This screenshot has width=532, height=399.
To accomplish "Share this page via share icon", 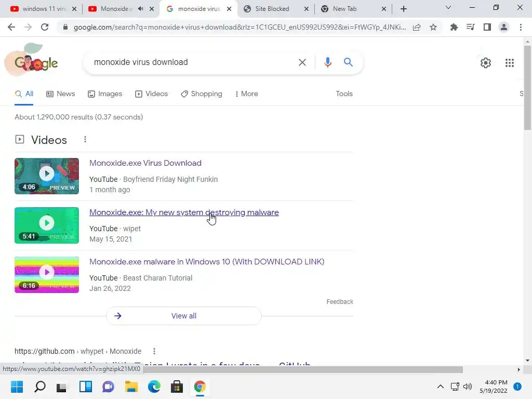I will point(417,27).
